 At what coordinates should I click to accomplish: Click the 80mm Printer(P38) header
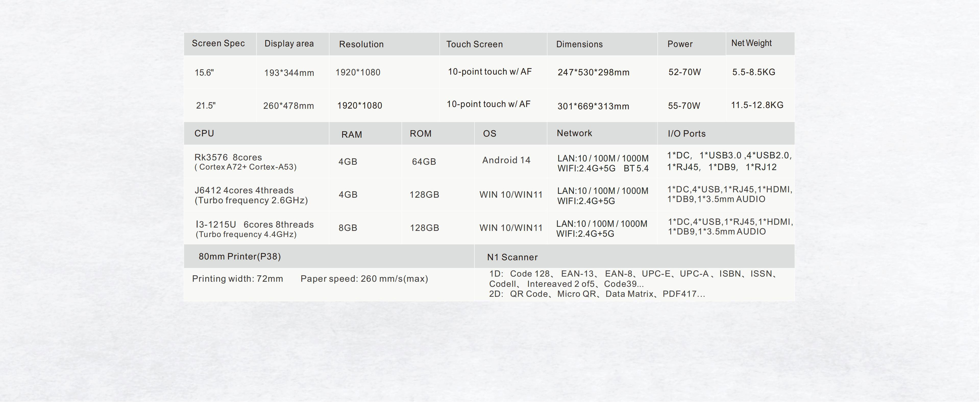click(x=239, y=257)
